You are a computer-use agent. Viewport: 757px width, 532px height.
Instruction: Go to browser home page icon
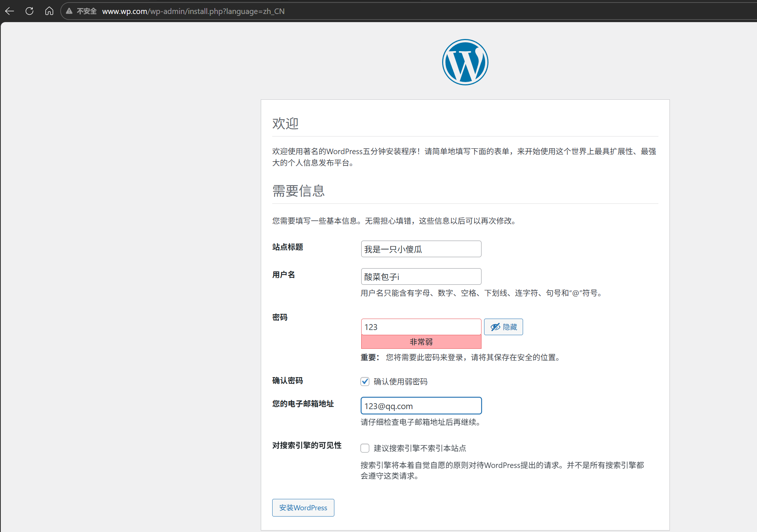[49, 11]
